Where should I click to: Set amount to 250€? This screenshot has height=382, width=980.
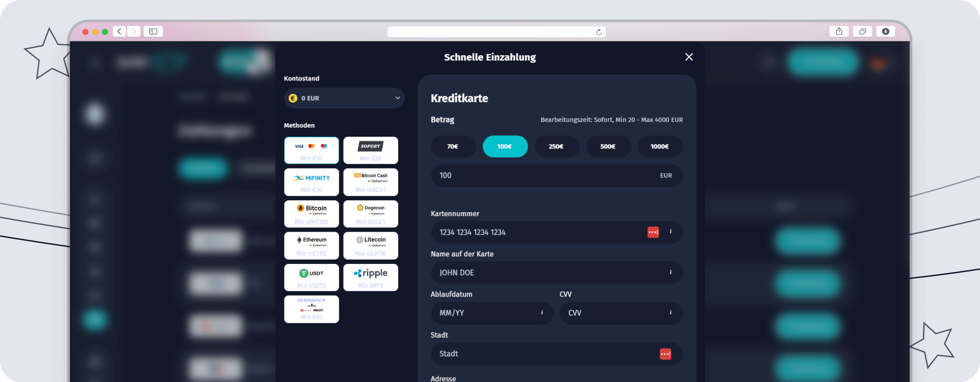click(x=557, y=146)
